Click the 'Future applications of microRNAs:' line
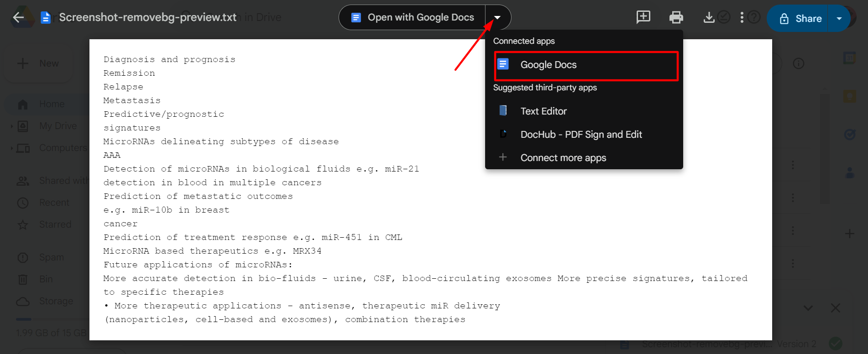The width and height of the screenshot is (868, 354). 198,265
